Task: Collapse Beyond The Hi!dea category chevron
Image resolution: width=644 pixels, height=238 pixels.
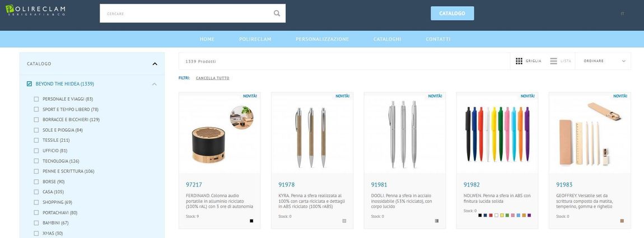Action: [155, 84]
